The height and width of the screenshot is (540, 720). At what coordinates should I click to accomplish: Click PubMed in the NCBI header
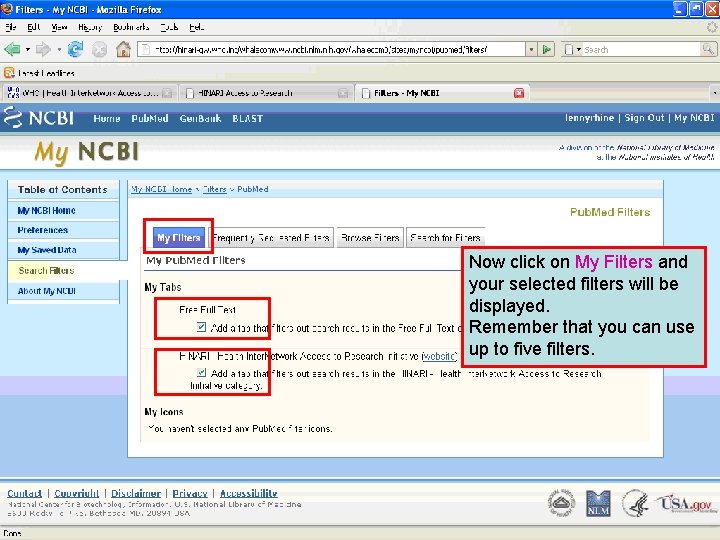pyautogui.click(x=150, y=118)
